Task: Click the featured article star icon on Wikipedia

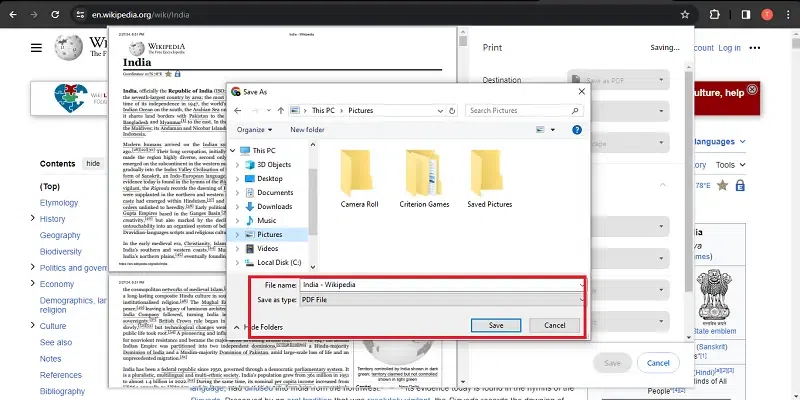Action: 722,185
